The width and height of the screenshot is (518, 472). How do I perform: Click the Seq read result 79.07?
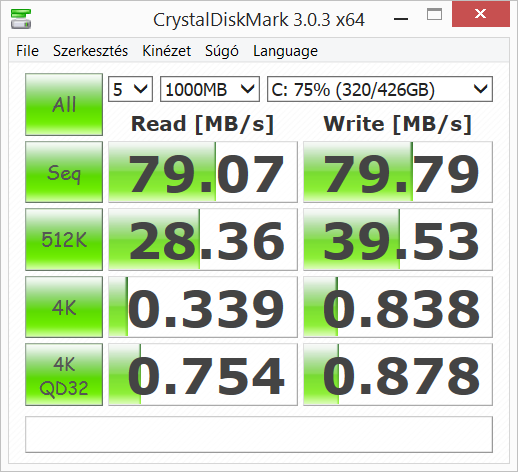click(x=203, y=172)
